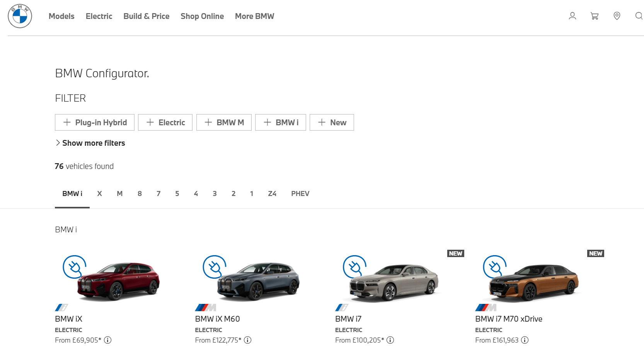Screen dimensions: 644x346
Task: Open the user account icon
Action: tap(572, 16)
